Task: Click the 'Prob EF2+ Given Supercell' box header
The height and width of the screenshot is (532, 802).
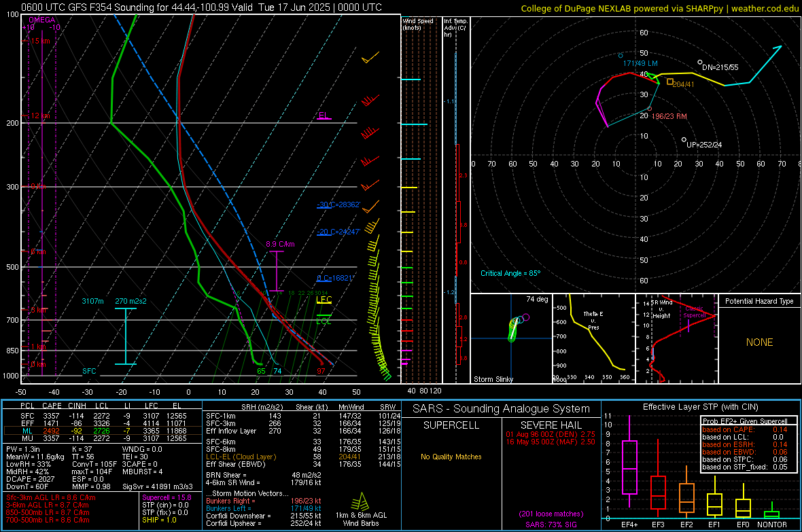Action: tap(745, 421)
